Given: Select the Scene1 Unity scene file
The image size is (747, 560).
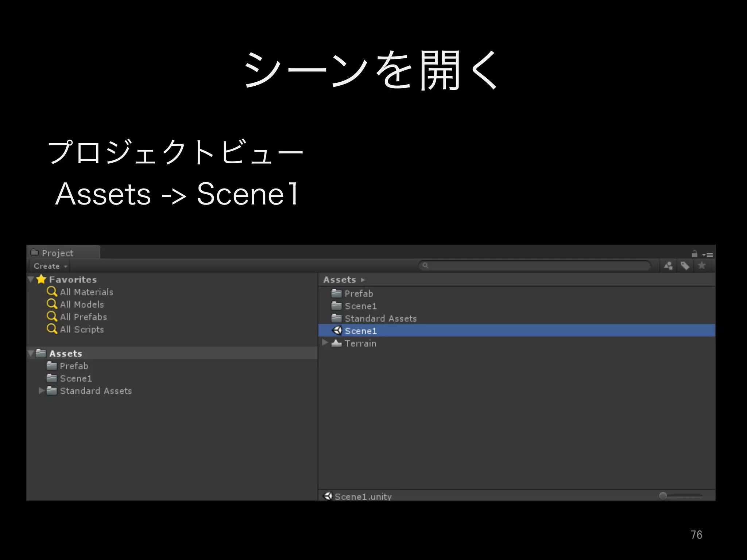Looking at the screenshot, I should [x=516, y=331].
